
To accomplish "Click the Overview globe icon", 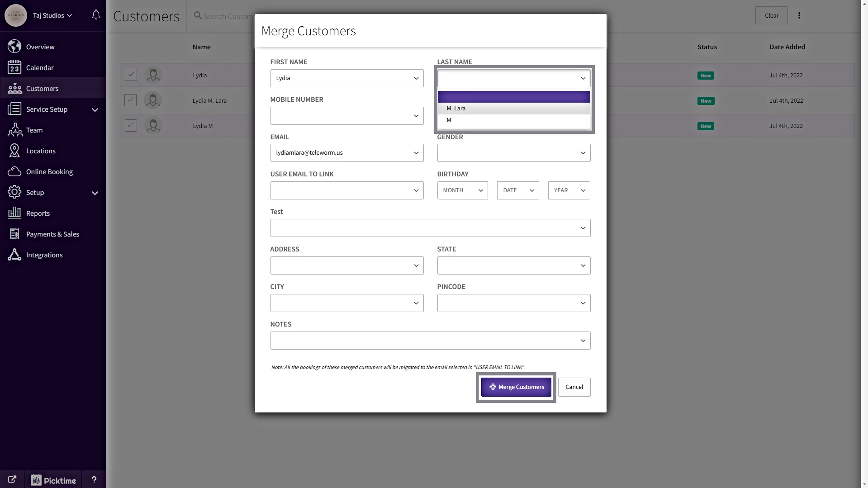I will (14, 47).
